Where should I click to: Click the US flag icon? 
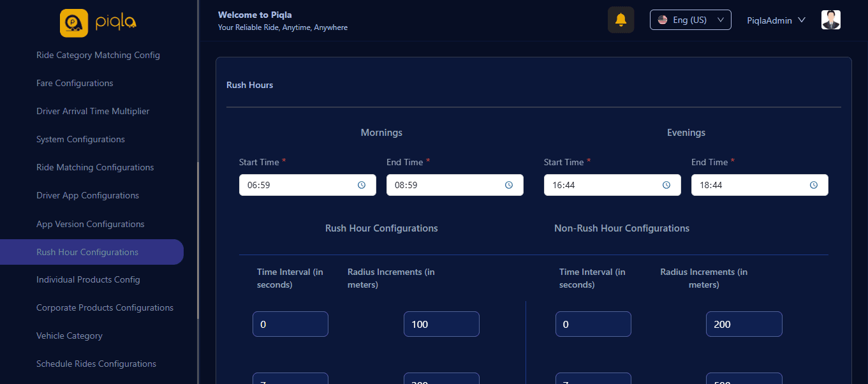[x=663, y=20]
